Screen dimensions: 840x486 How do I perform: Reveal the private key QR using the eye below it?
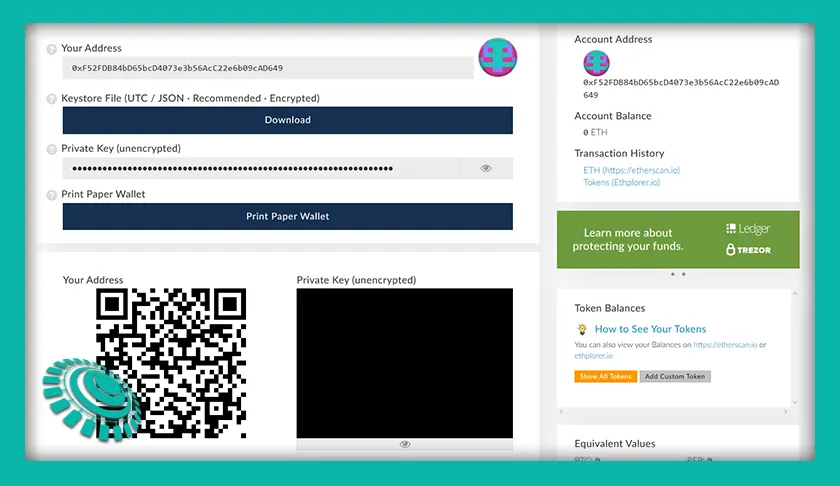(x=405, y=444)
